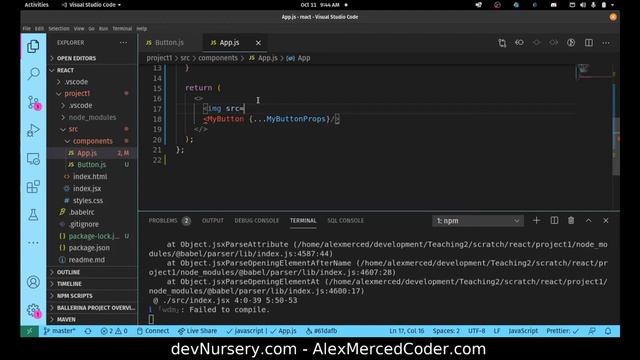Show additional activity bar views ellipsis

coord(33,243)
